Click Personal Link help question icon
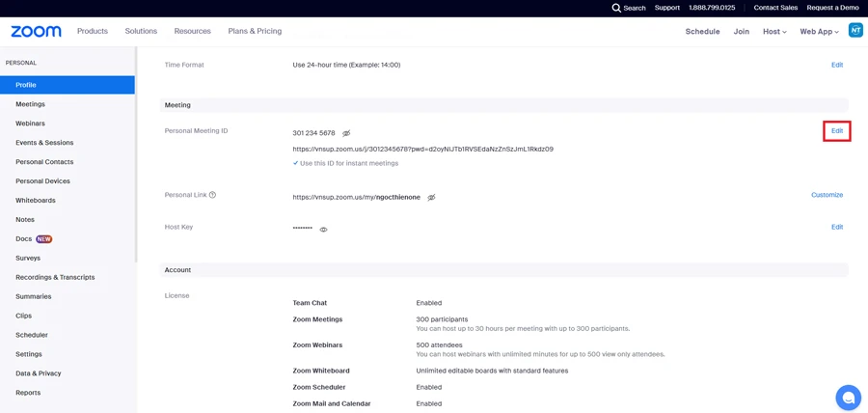 212,195
